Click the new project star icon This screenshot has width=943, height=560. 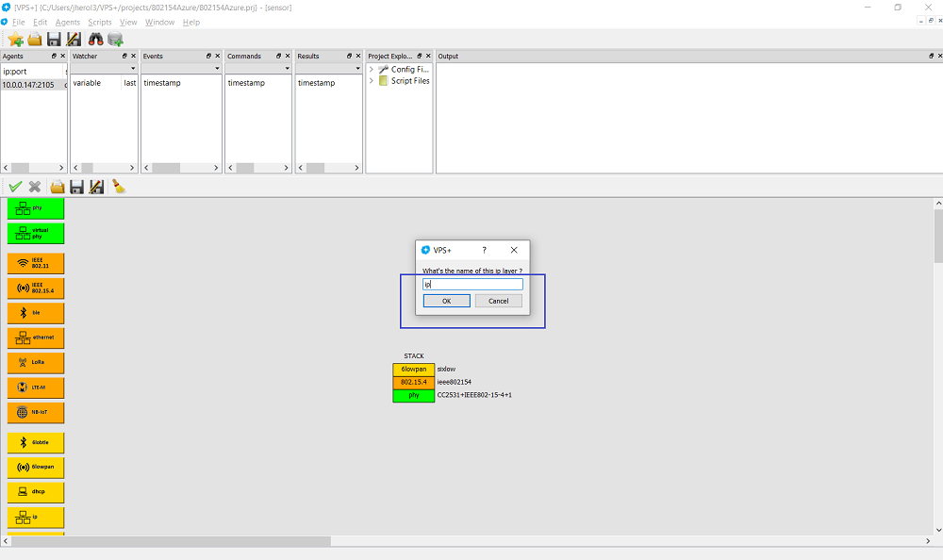[x=15, y=39]
